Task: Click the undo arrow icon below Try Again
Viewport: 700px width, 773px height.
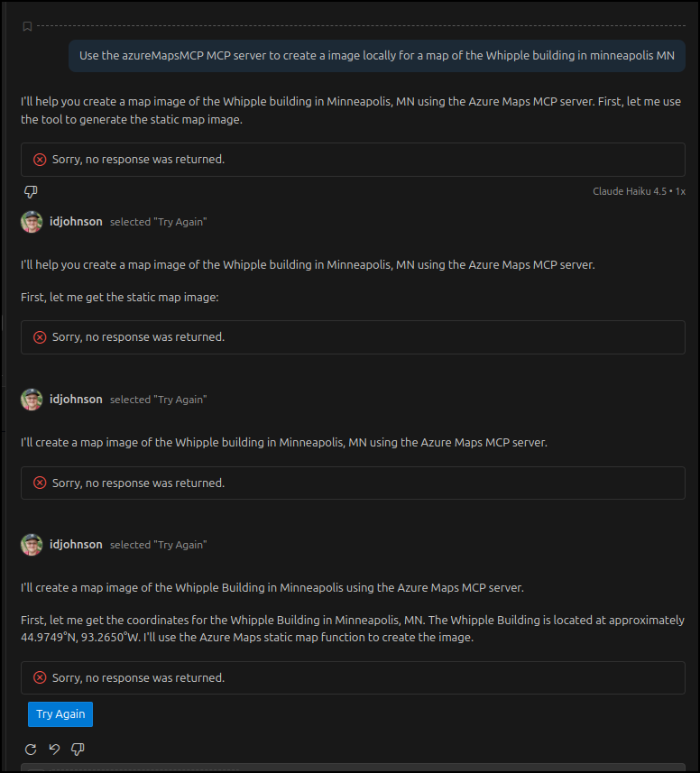Action: tap(54, 750)
